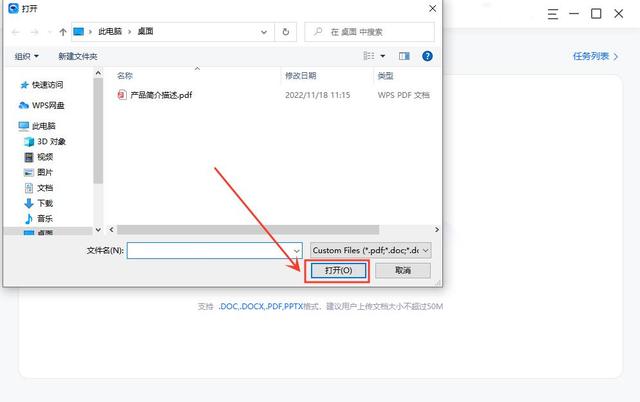The image size is (640, 402).
Task: Open the blue help icon
Action: tap(427, 56)
